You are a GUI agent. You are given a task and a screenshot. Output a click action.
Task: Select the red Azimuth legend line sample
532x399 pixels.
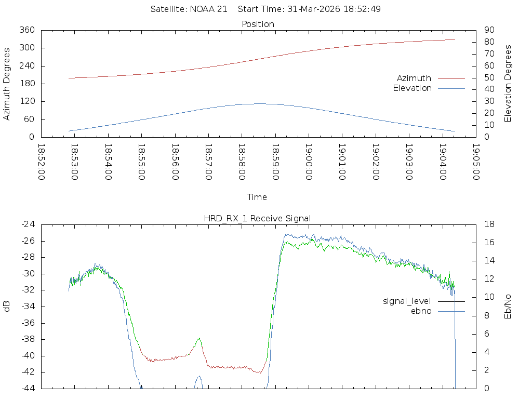point(451,78)
